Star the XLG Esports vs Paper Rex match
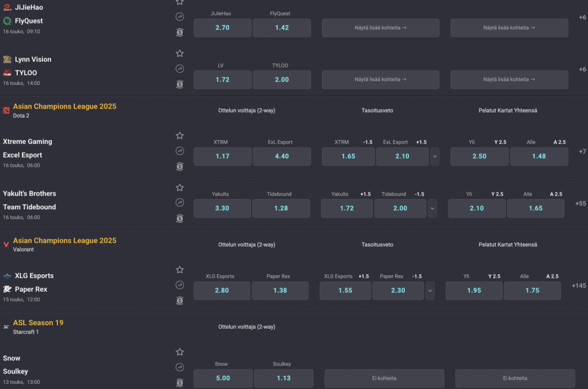Image resolution: width=588 pixels, height=389 pixels. pos(180,270)
